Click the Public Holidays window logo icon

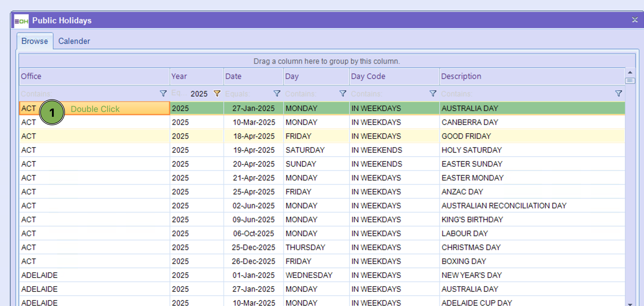point(21,21)
